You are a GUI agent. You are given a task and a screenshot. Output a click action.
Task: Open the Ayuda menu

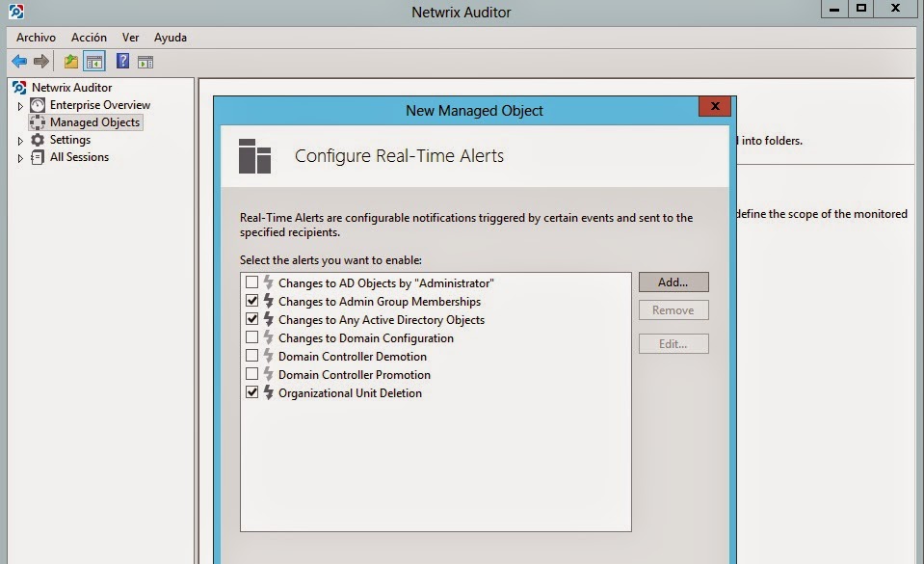pyautogui.click(x=171, y=38)
